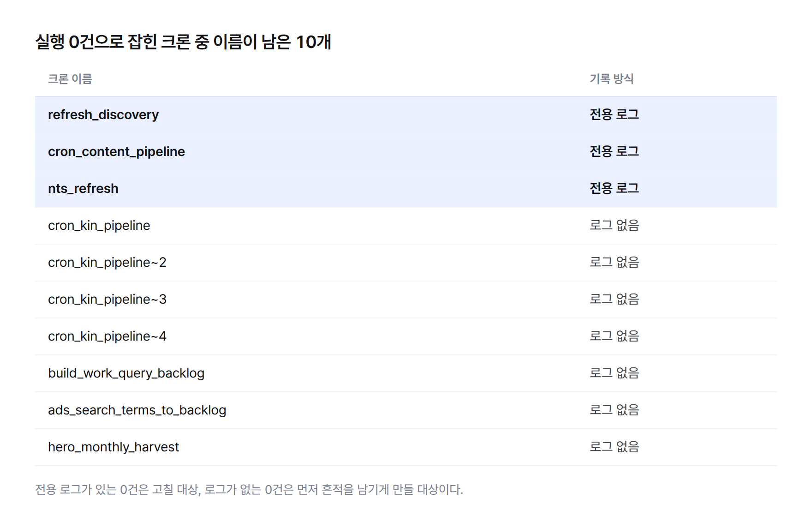Screen dimensions: 812x528
Task: Select the cron_kin_pipeline~2 row name
Action: click(x=107, y=263)
